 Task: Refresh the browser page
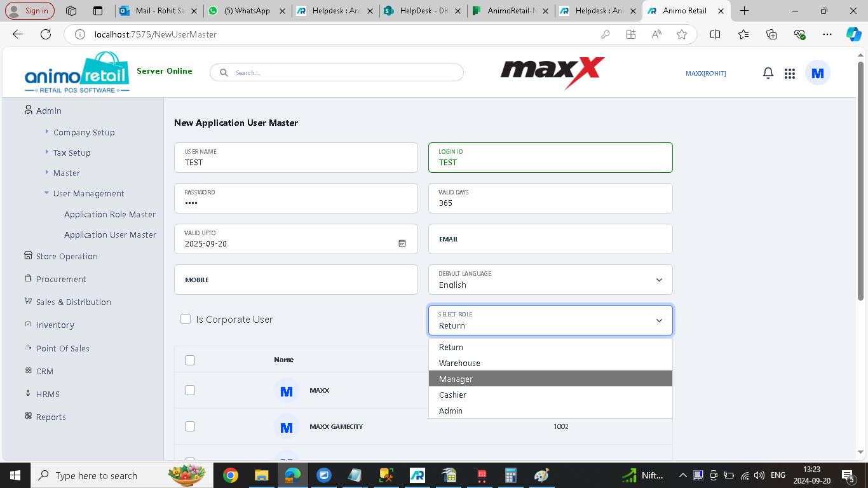click(x=46, y=34)
